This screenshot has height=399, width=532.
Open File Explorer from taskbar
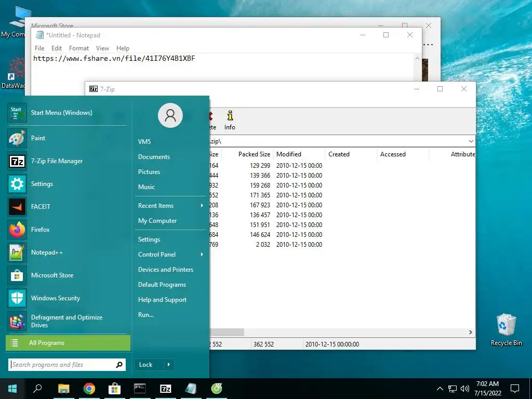pos(63,389)
